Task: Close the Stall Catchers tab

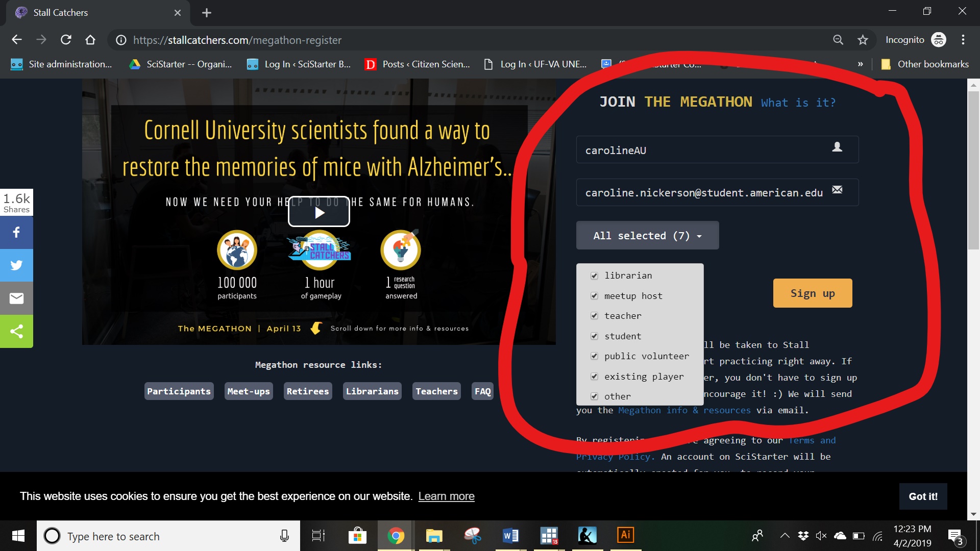Action: coord(178,13)
